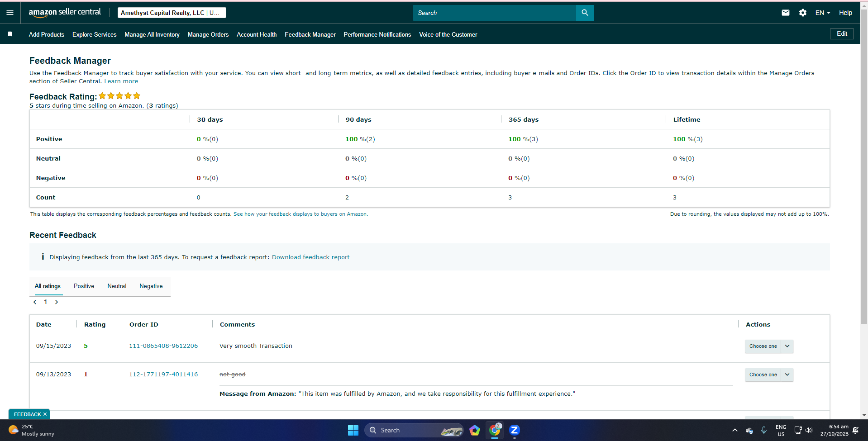Open the hamburger navigation menu
868x441 pixels.
click(10, 13)
